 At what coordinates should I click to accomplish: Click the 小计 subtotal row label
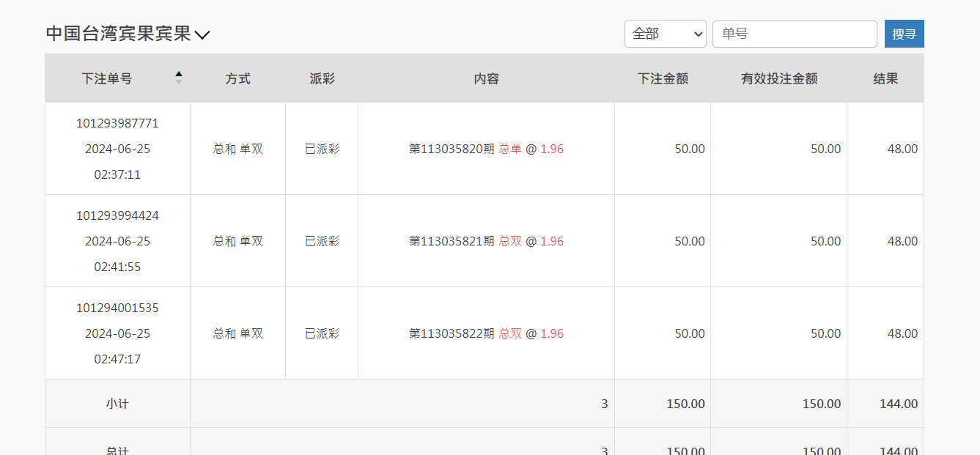tap(117, 404)
